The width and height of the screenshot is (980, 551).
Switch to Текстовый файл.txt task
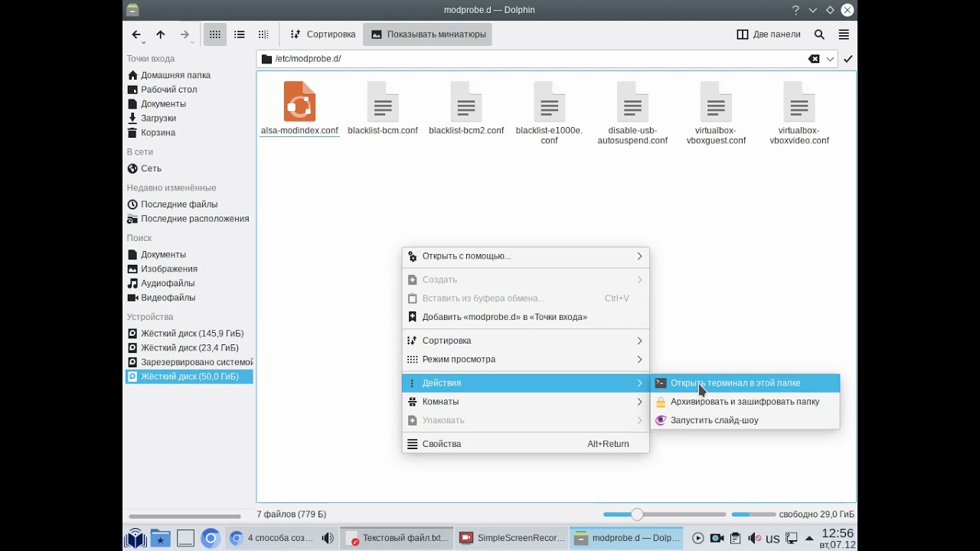397,538
